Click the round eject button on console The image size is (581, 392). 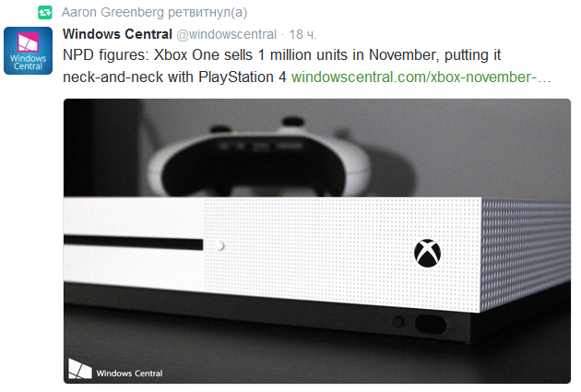pos(220,245)
